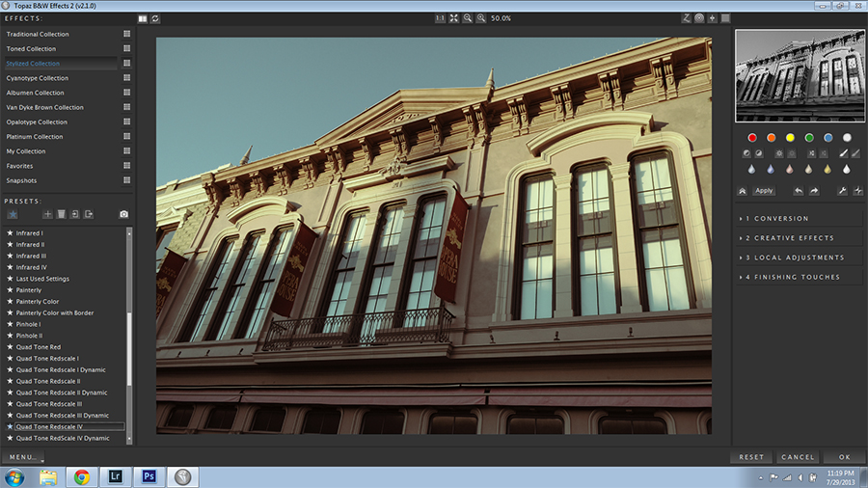Expand the 1 Conversion section
This screenshot has height=488, width=868.
[800, 219]
